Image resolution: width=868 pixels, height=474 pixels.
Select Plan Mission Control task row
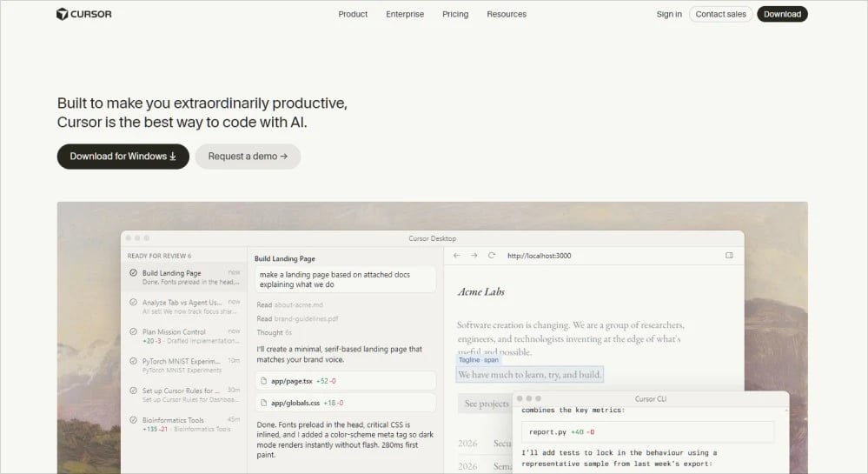(184, 336)
